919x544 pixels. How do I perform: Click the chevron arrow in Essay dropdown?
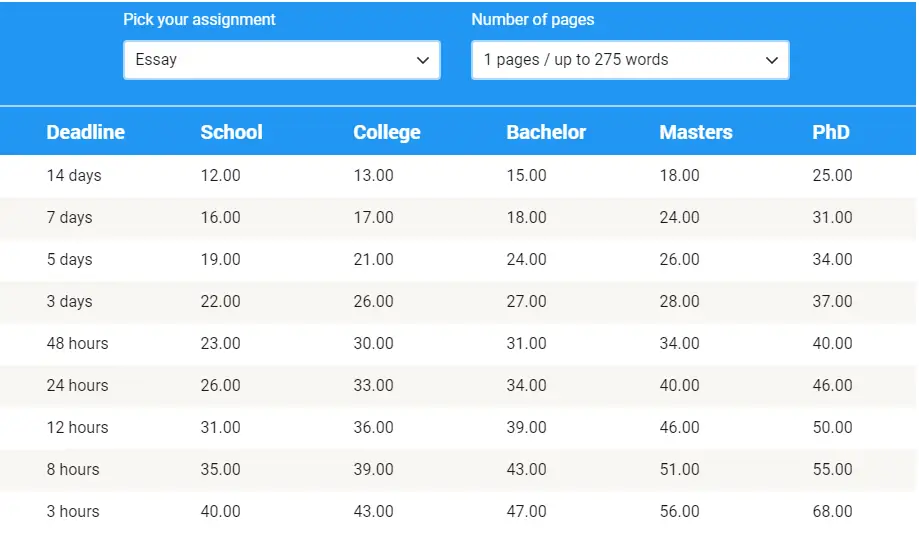tap(422, 60)
